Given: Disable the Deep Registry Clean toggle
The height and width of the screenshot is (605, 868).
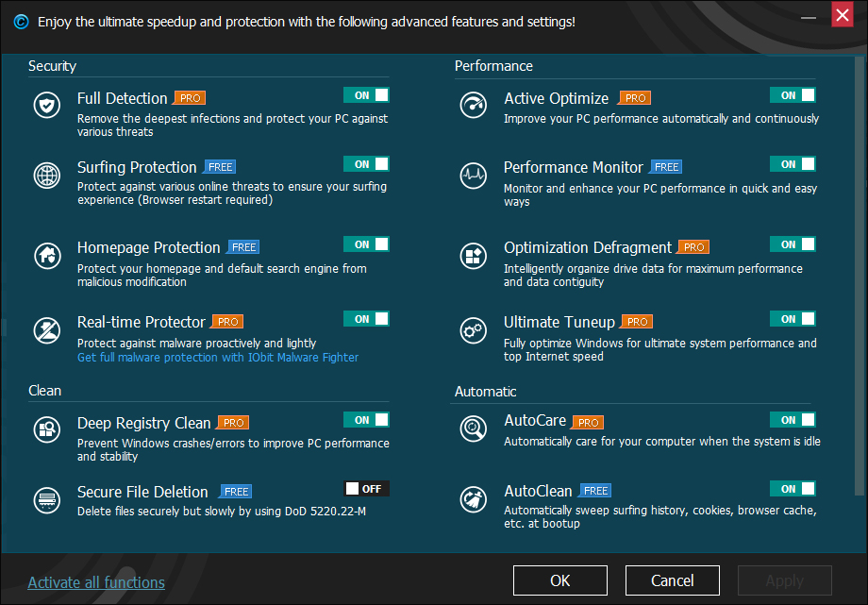Looking at the screenshot, I should [x=366, y=420].
